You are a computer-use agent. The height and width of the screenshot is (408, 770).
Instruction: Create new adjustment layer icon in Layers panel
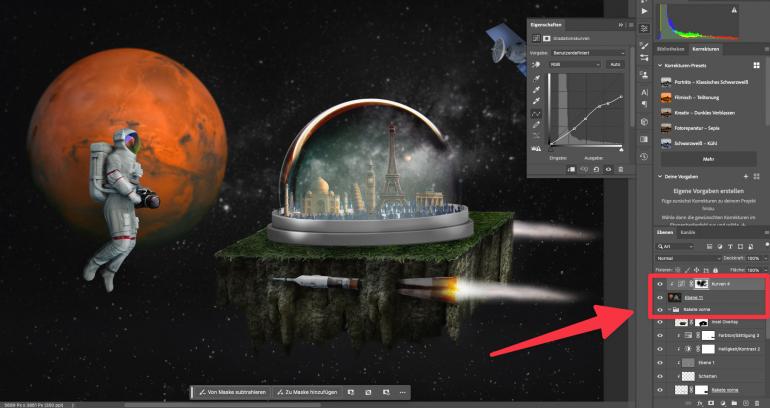[722, 403]
